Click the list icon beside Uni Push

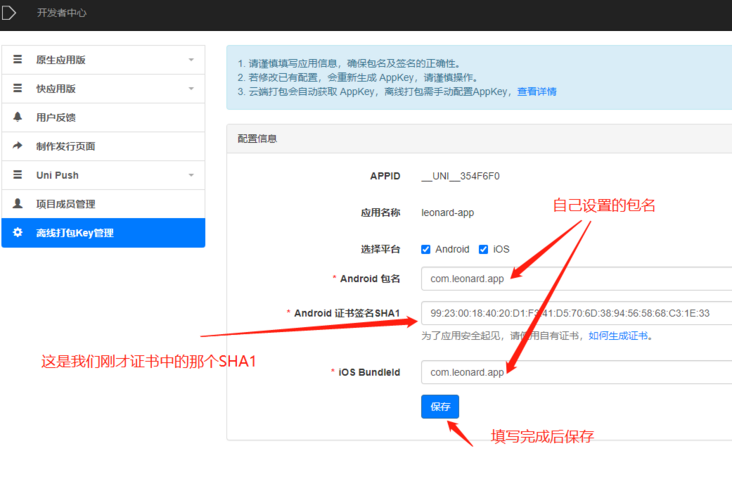pyautogui.click(x=18, y=175)
